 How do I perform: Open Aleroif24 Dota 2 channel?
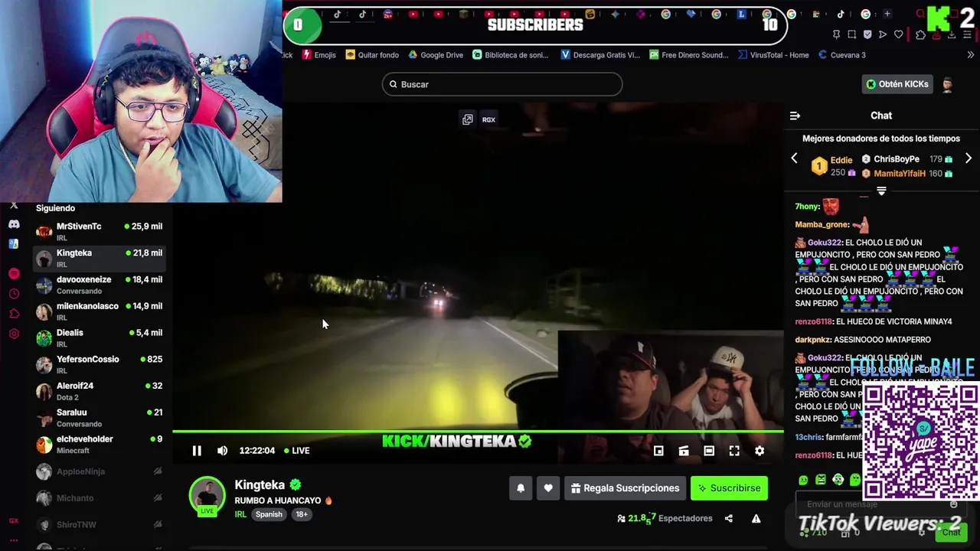pos(100,391)
